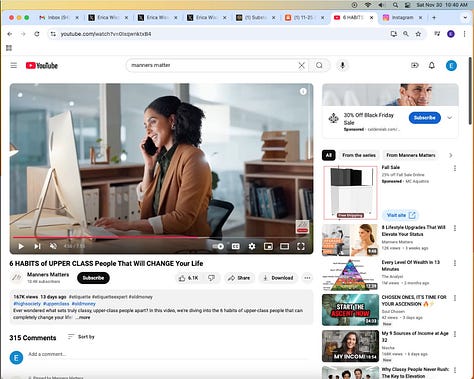The width and height of the screenshot is (474, 379).
Task: Switch to the Gmail Inbox tab
Action: tap(59, 18)
